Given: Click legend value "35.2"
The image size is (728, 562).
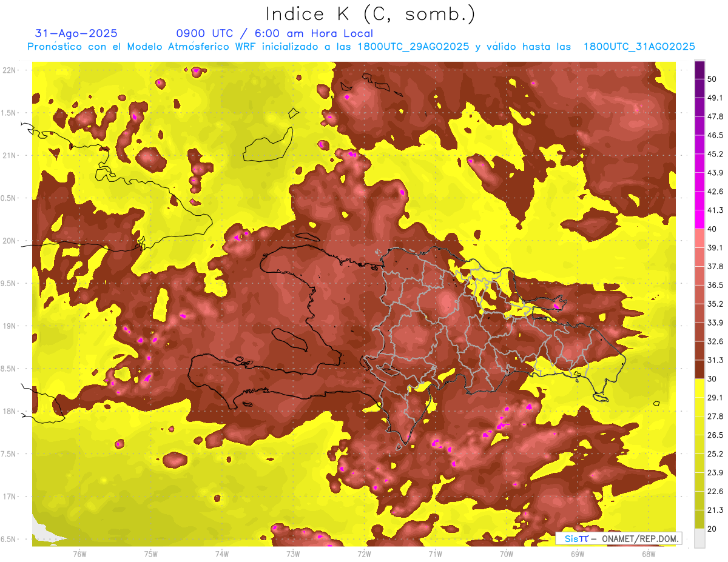Looking at the screenshot, I should 715,304.
